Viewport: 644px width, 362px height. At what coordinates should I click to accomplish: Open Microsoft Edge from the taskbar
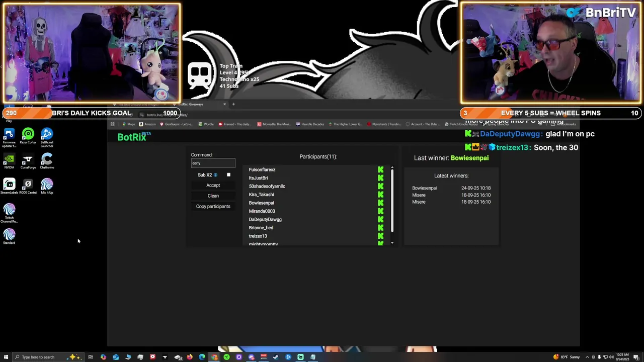202,357
